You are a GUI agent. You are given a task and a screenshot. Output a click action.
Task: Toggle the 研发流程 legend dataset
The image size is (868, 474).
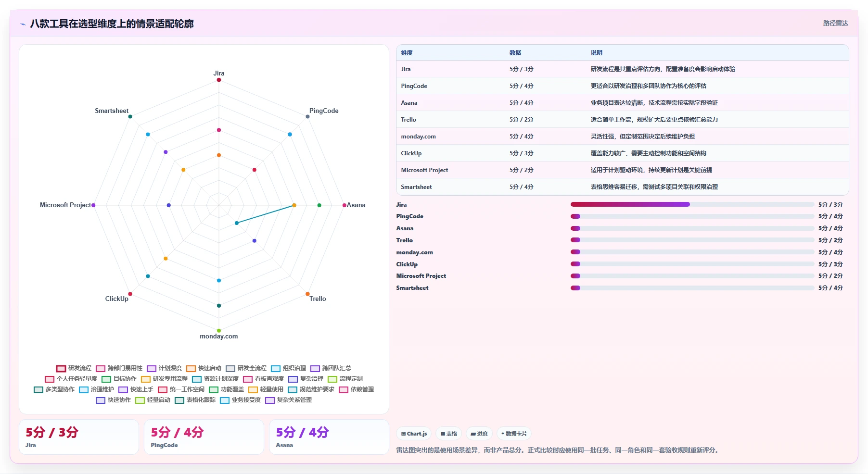(74, 368)
